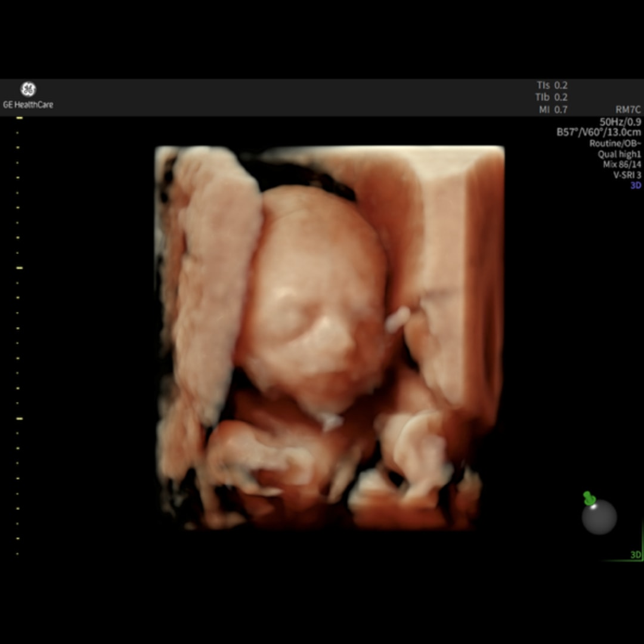Click the Mix 86/14 setting
The image size is (644, 644).
click(x=622, y=165)
